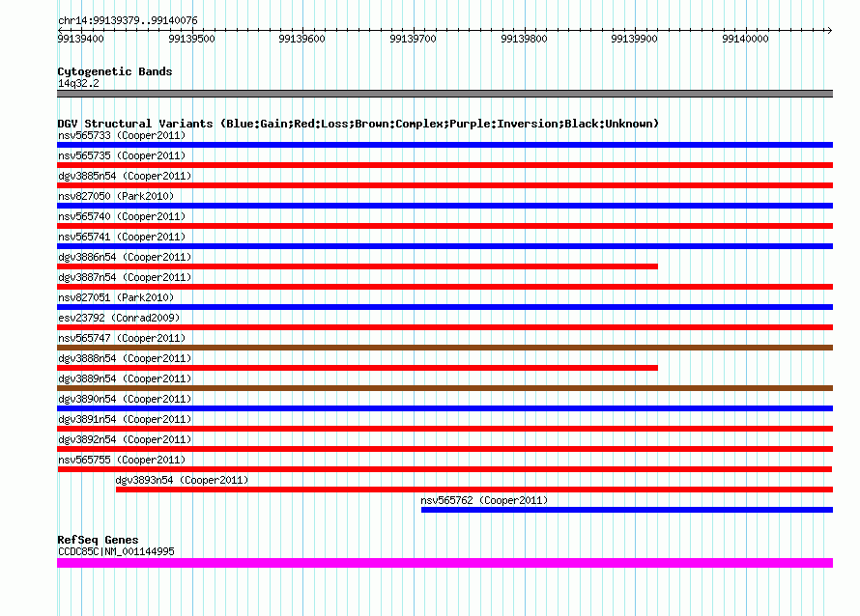
Task: Open the nsv827050 (Park2010) label
Action: 116,196
